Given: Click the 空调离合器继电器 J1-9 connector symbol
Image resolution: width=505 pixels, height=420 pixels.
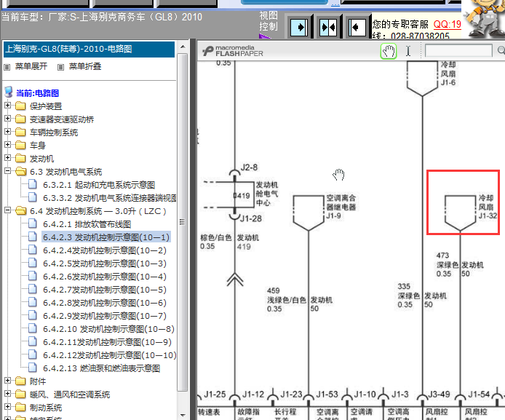Looking at the screenshot, I should coord(309,213).
